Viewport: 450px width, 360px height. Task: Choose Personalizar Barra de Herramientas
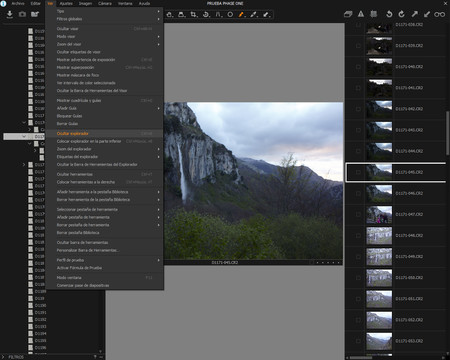pyautogui.click(x=105, y=250)
